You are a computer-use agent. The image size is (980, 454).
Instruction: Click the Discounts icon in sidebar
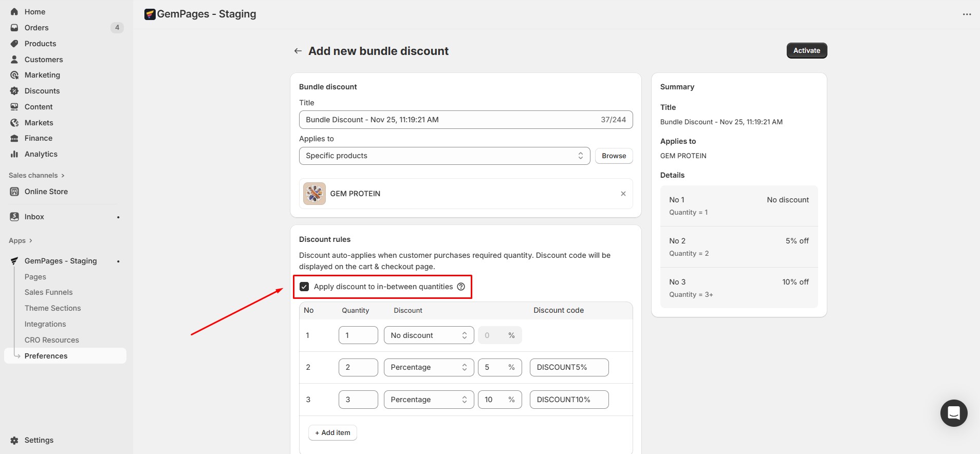pos(14,91)
